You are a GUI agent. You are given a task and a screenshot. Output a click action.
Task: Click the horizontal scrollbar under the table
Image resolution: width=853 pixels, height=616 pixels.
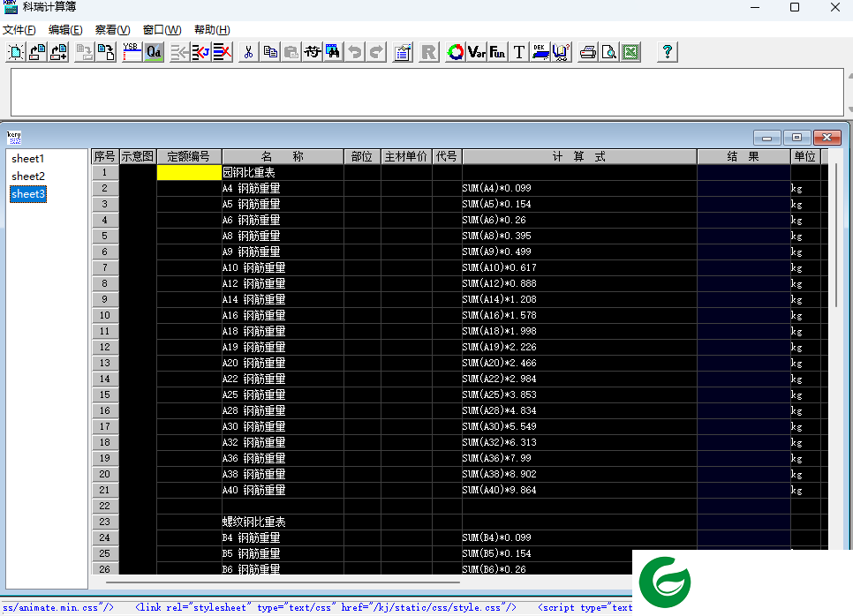tap(283, 582)
